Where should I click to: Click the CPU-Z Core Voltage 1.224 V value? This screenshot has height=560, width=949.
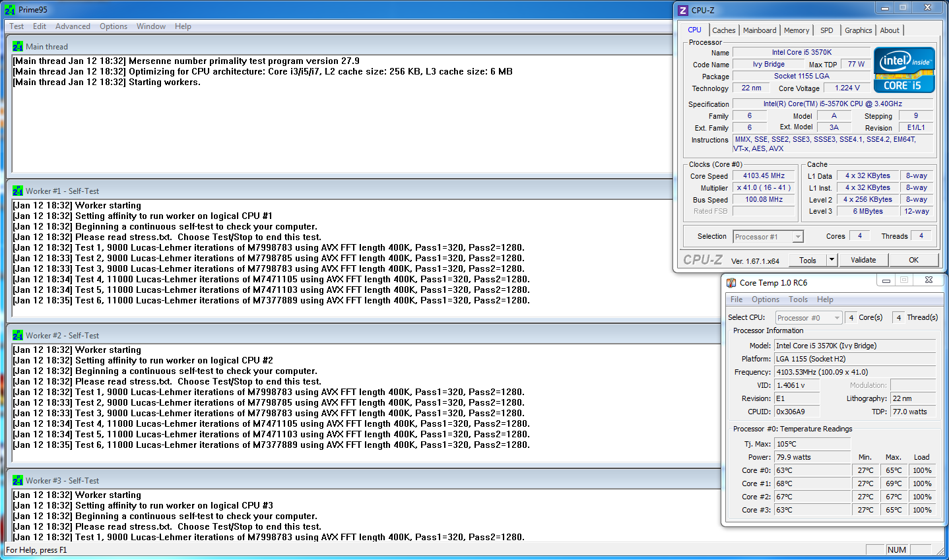(847, 88)
